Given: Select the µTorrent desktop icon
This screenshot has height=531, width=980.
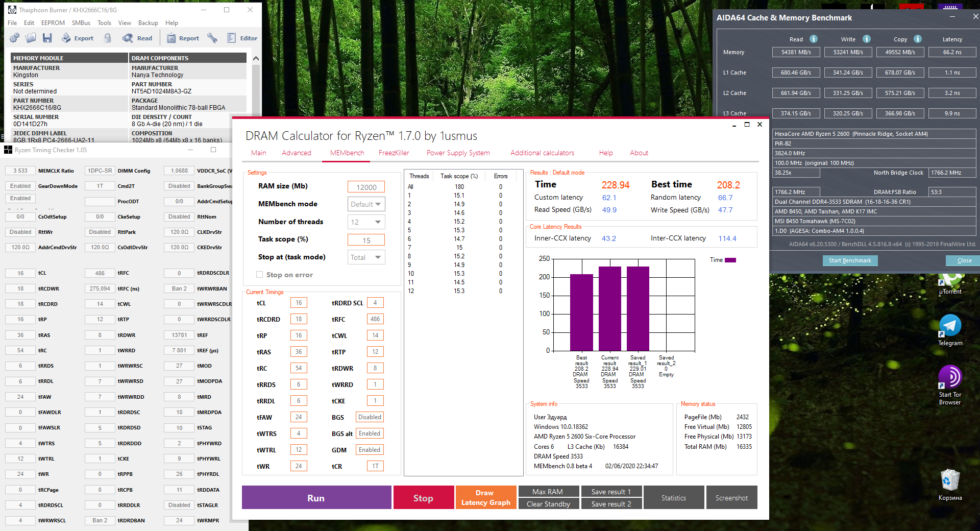Looking at the screenshot, I should [x=950, y=284].
